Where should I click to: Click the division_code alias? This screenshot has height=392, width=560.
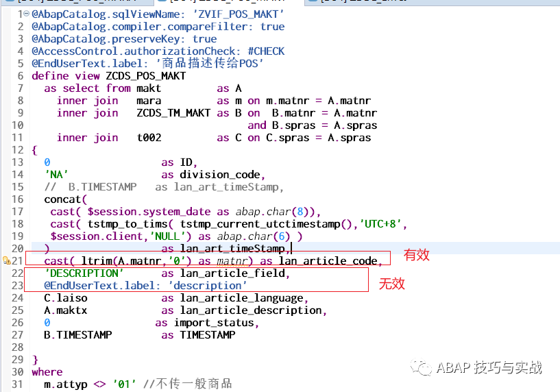[220, 175]
